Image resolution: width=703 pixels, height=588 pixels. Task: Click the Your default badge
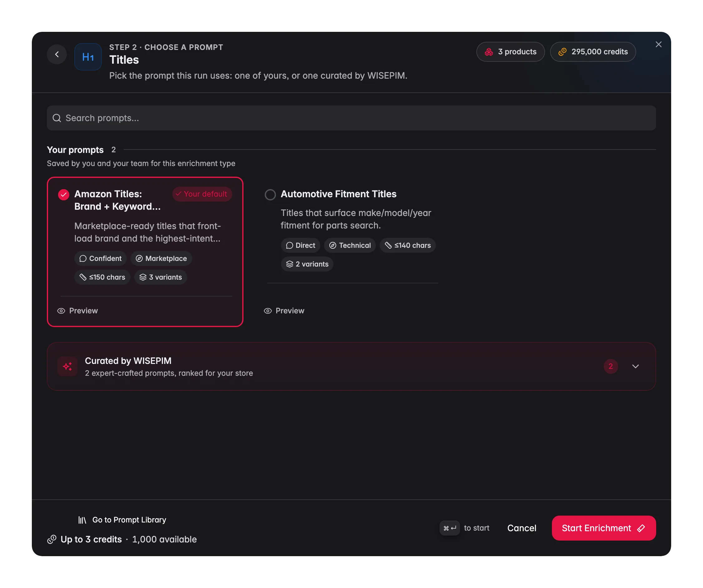coord(202,194)
